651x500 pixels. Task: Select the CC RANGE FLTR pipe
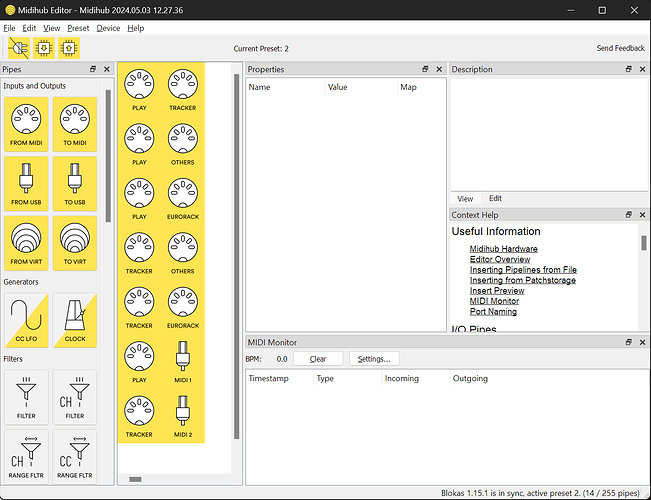point(75,457)
